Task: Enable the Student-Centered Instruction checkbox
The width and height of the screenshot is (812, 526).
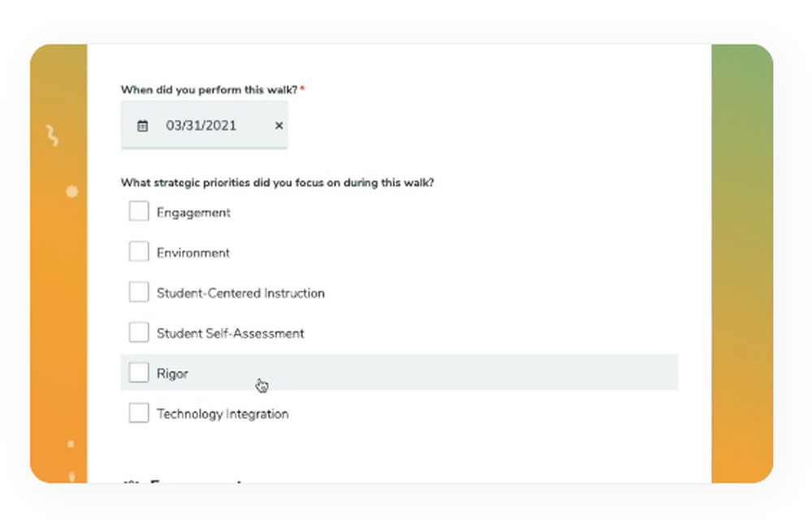Action: (138, 291)
